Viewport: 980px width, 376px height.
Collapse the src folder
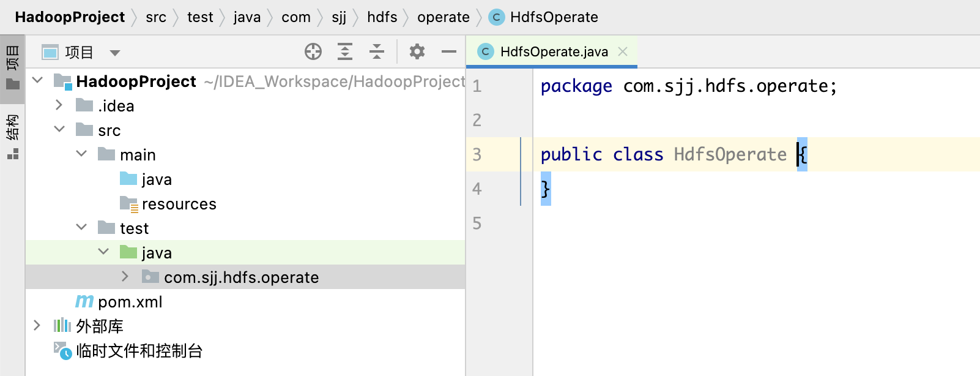click(x=59, y=130)
